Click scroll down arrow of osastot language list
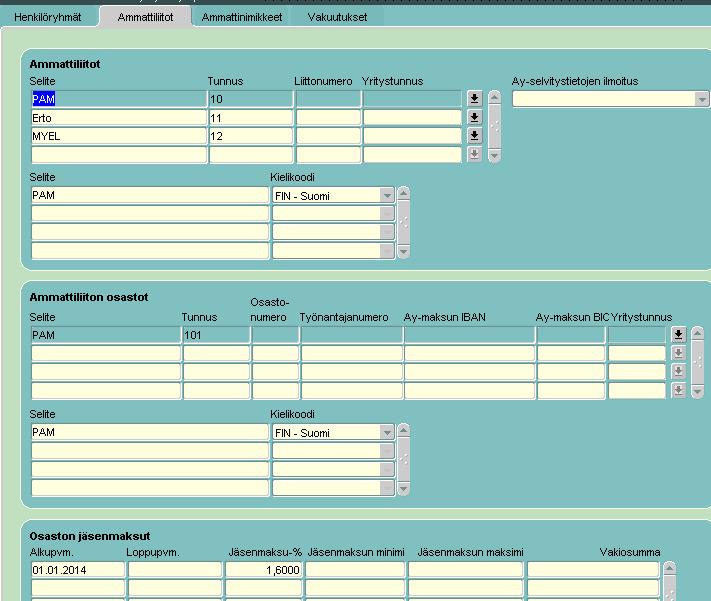Image resolution: width=711 pixels, height=601 pixels. click(403, 489)
